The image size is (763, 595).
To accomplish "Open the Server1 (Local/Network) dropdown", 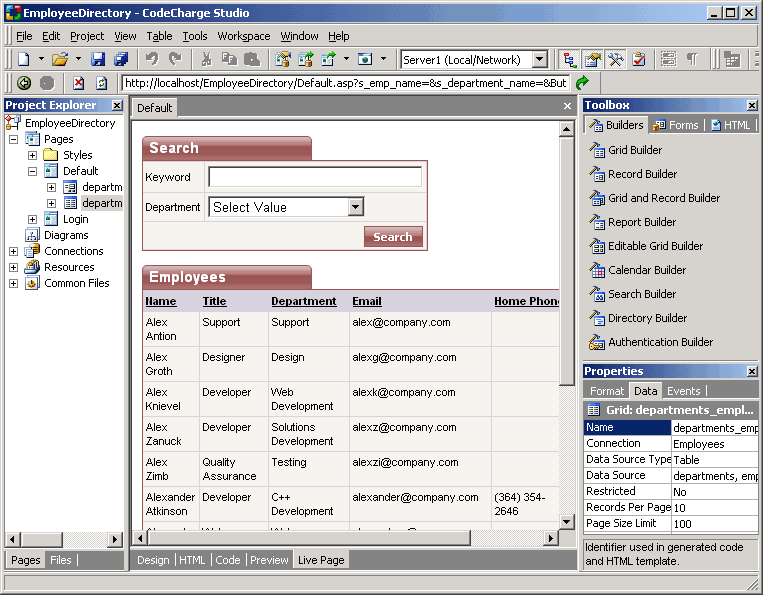I will pyautogui.click(x=540, y=60).
